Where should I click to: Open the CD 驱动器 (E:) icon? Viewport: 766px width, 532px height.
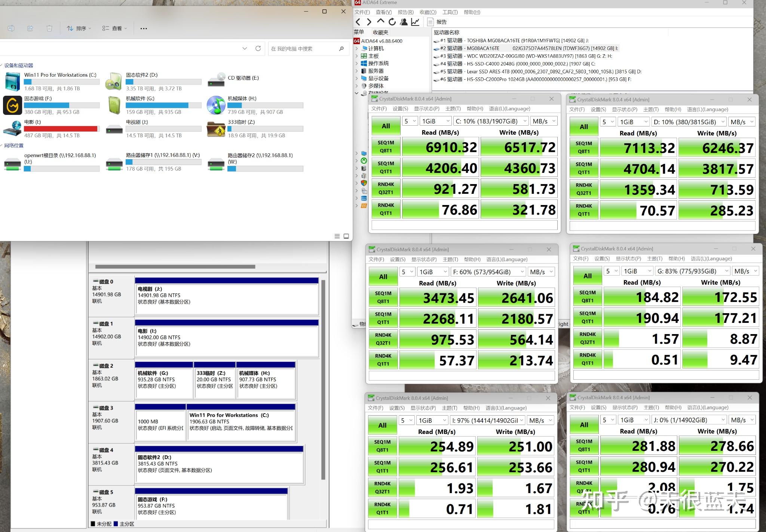click(216, 79)
